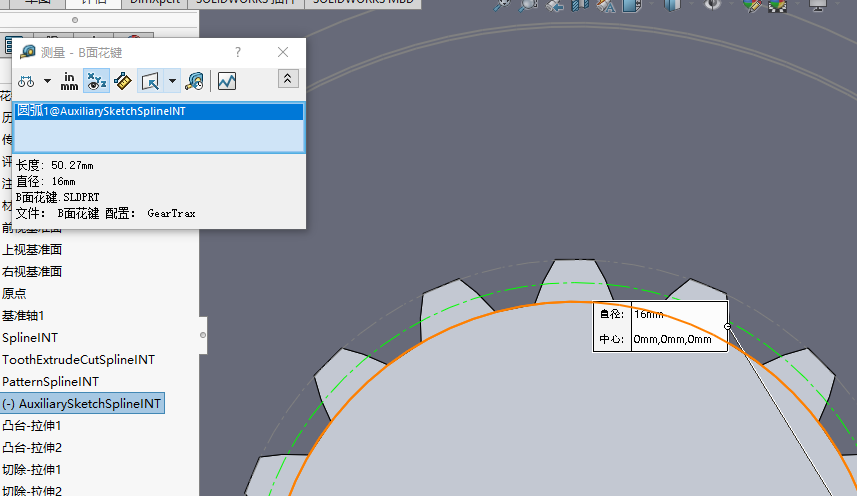Click the B面花键.SLDPRT file name text
The height and width of the screenshot is (496, 857).
[x=57, y=197]
